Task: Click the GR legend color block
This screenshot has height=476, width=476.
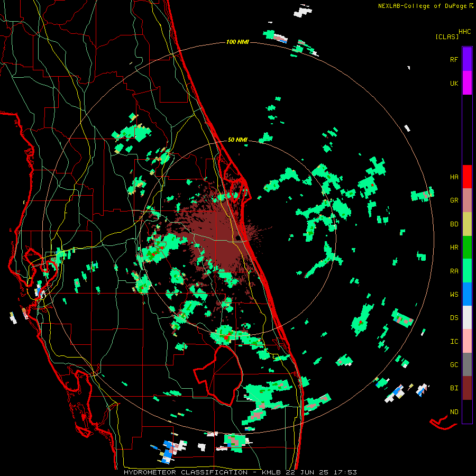Action: point(467,200)
